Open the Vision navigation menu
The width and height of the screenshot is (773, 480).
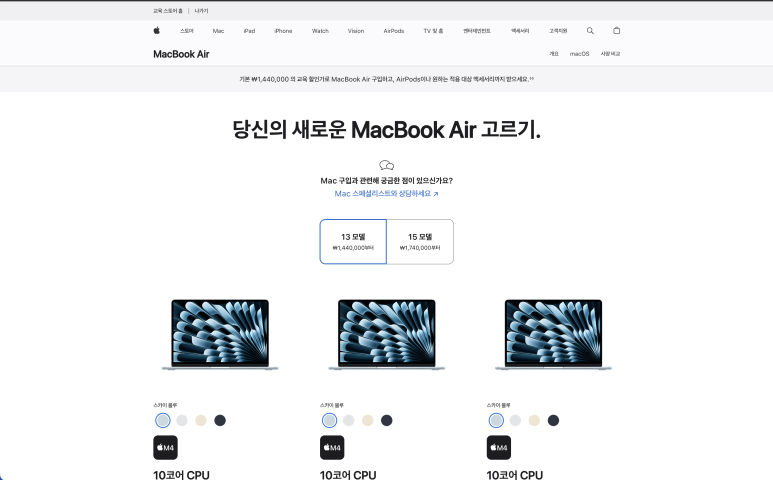pos(356,31)
